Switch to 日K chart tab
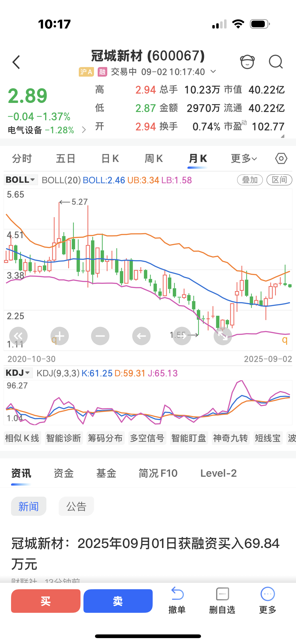296x644 pixels. tap(110, 158)
